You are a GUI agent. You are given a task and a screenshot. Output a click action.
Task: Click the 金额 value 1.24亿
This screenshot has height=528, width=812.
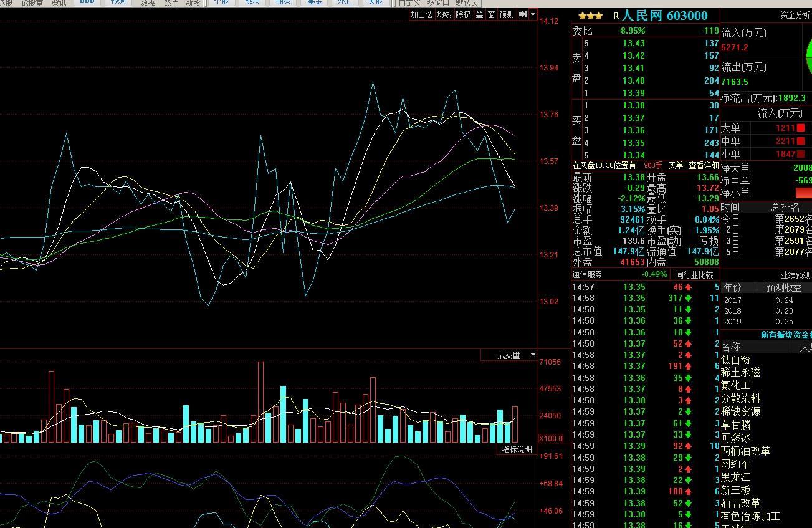(631, 230)
